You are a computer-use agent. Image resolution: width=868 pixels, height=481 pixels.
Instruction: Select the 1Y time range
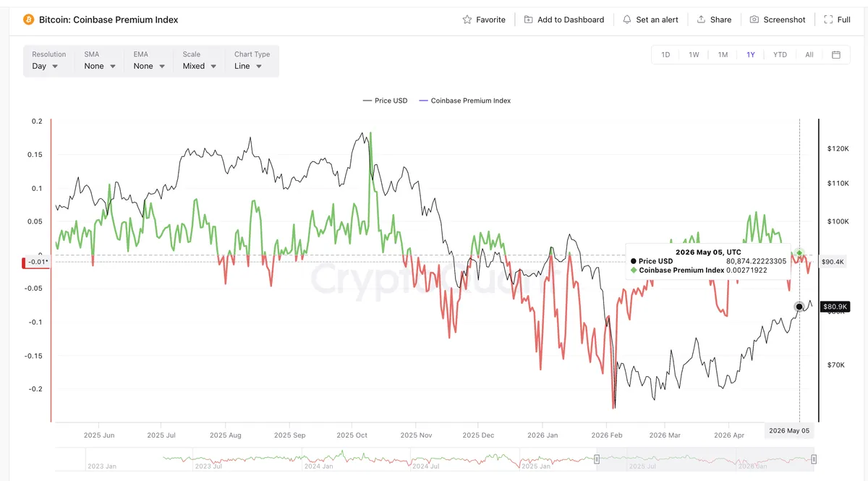pos(751,55)
